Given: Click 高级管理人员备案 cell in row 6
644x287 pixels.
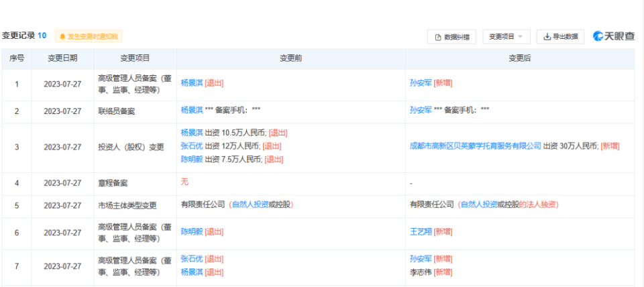Looking at the screenshot, I should tap(135, 233).
